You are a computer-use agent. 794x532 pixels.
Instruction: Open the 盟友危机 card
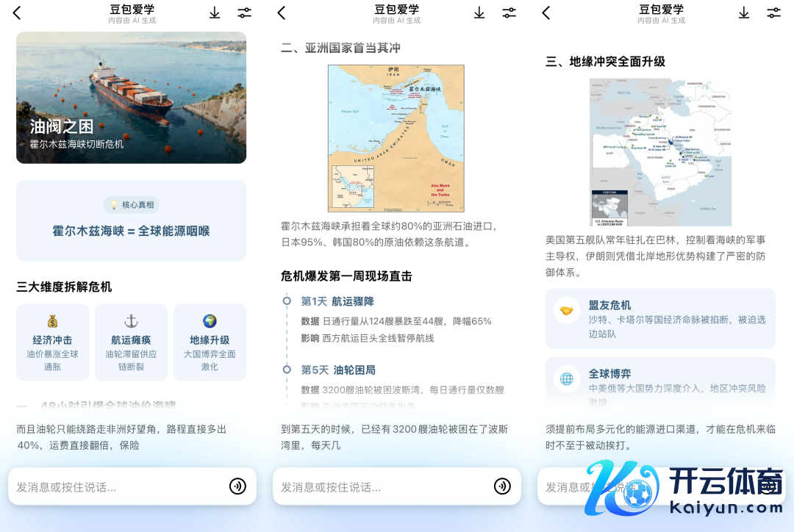[x=660, y=318]
